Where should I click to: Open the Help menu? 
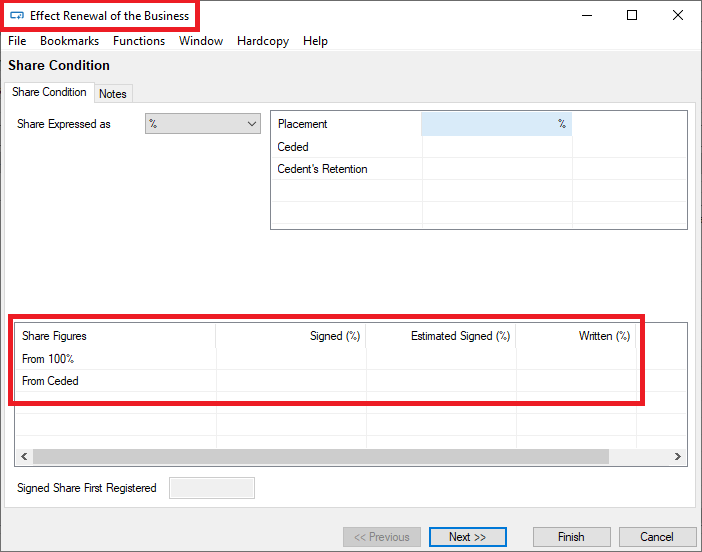click(315, 41)
